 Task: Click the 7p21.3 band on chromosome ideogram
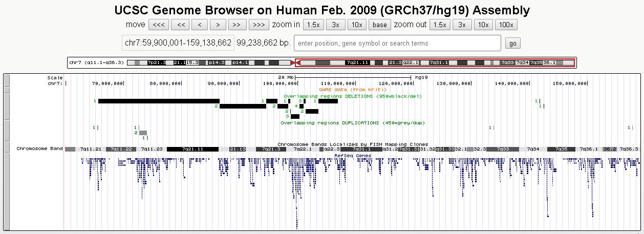(156, 62)
